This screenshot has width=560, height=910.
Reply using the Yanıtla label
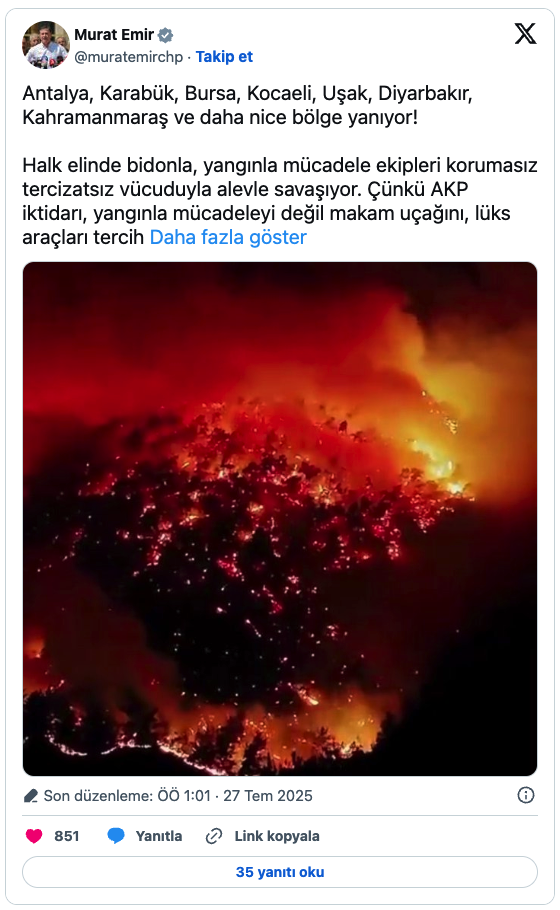pos(159,836)
